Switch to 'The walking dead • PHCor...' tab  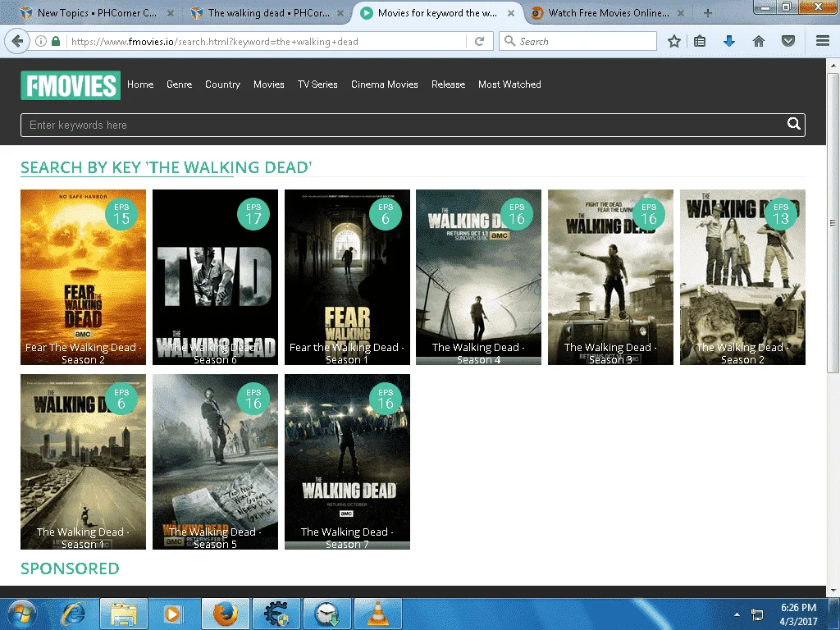click(268, 13)
